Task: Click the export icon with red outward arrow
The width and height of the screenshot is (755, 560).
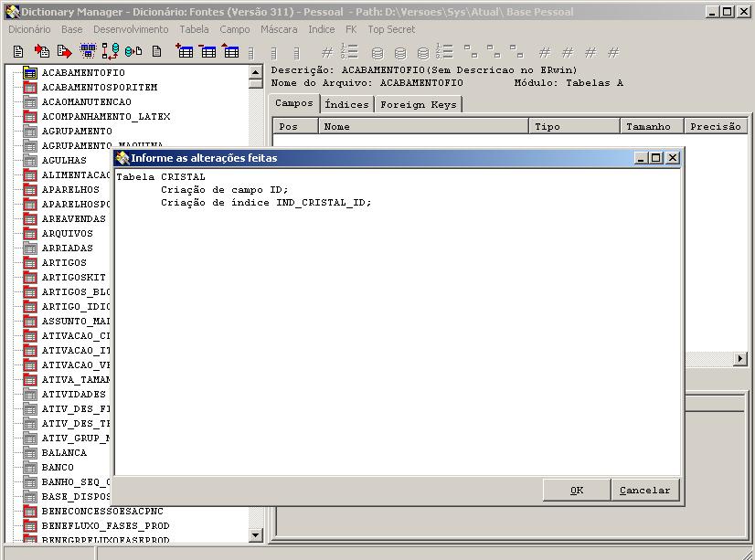Action: [x=64, y=52]
